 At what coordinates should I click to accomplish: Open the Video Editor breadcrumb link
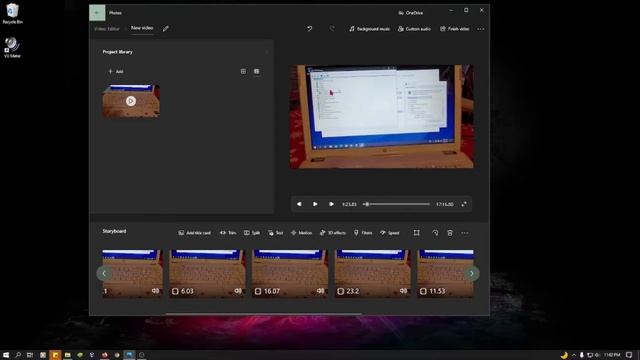107,29
